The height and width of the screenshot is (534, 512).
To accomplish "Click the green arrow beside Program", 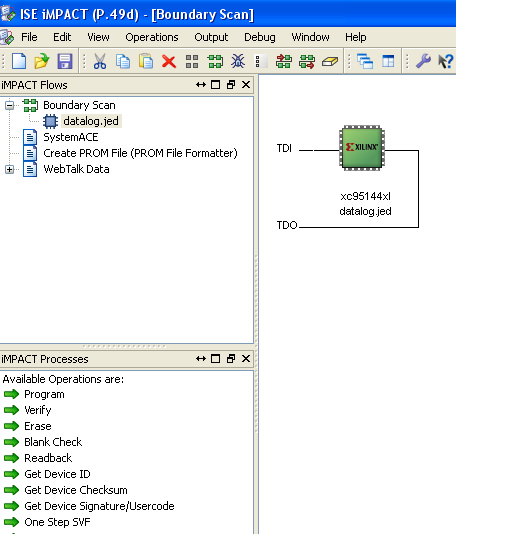I will pyautogui.click(x=11, y=394).
